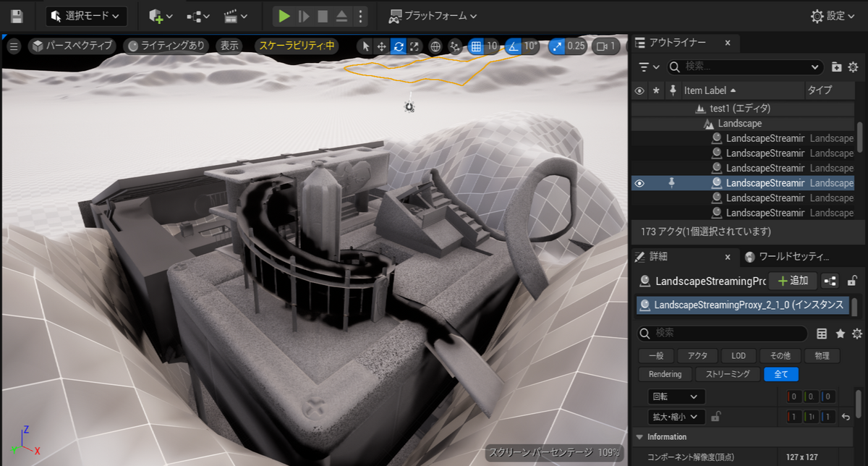
Task: Select the arrow select tool in viewport
Action: point(366,46)
